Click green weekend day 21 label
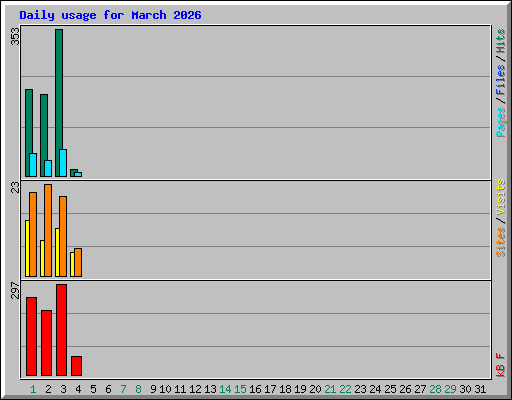The image size is (512, 400). pyautogui.click(x=330, y=389)
